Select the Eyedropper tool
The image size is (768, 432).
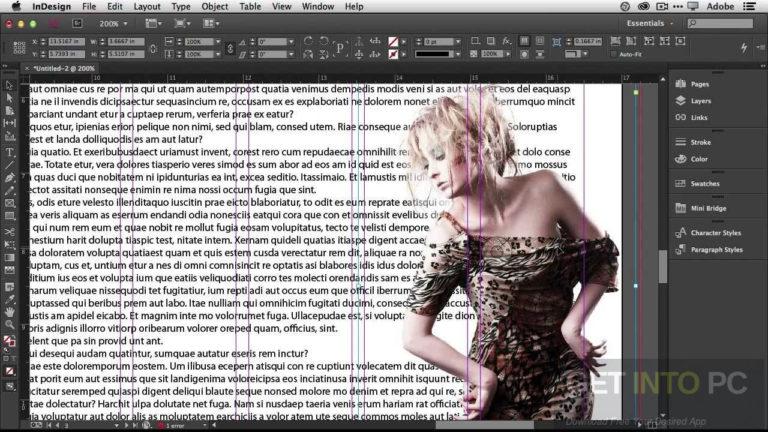click(9, 299)
